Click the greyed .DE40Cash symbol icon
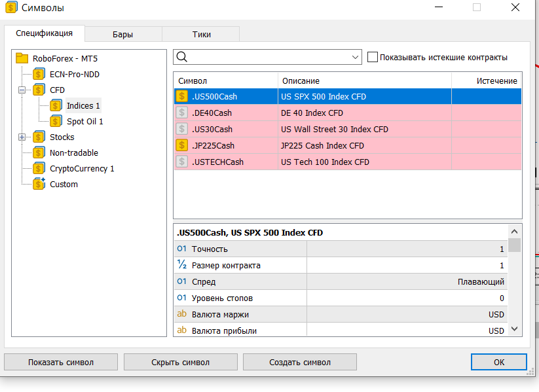The width and height of the screenshot is (539, 392). click(181, 113)
